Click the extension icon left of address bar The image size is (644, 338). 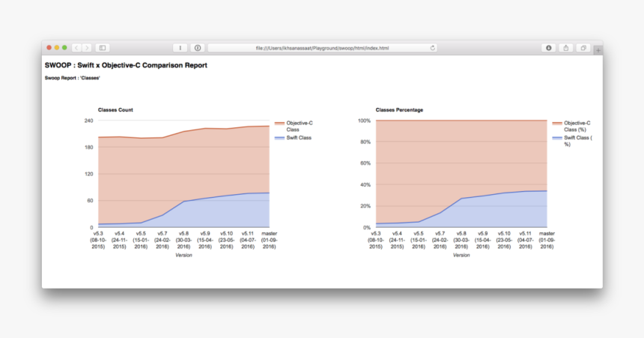pyautogui.click(x=180, y=48)
